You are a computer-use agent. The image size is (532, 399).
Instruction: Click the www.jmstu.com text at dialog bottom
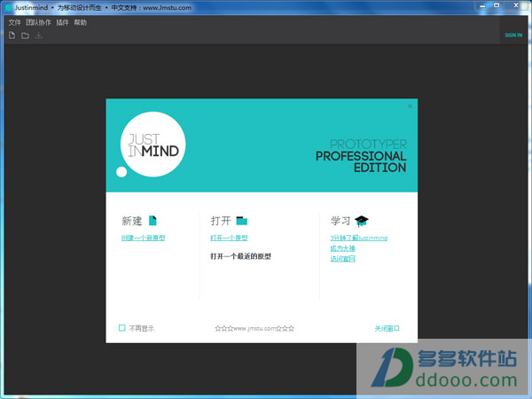254,328
